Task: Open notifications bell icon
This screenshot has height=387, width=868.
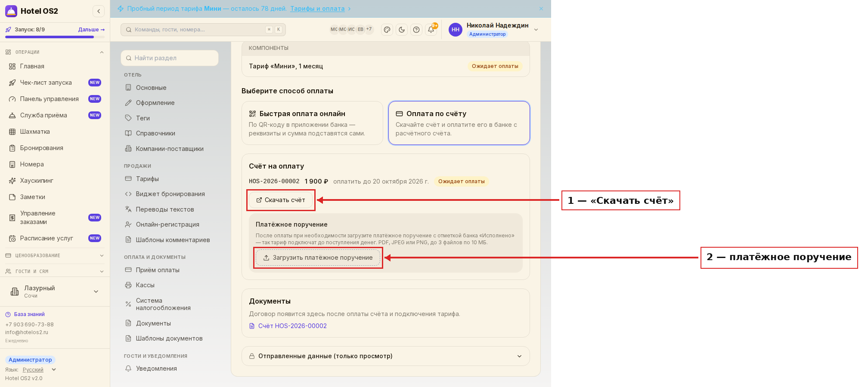Action: click(431, 30)
